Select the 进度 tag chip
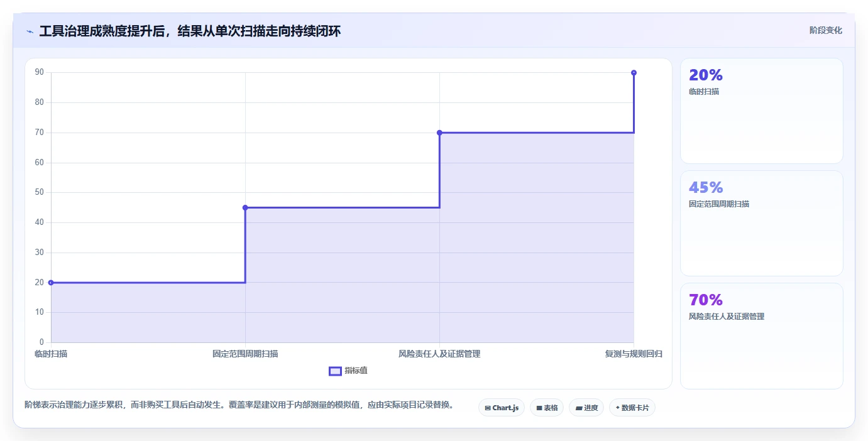This screenshot has width=868, height=441. click(586, 408)
